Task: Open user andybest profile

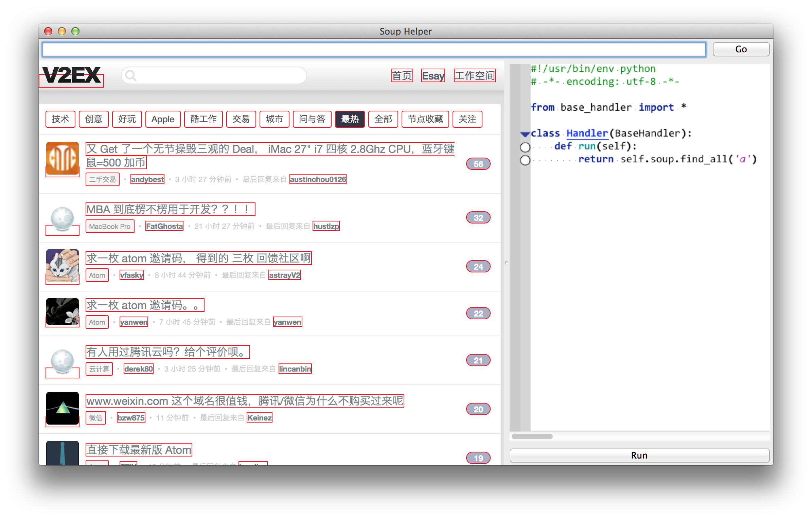Action: point(147,179)
